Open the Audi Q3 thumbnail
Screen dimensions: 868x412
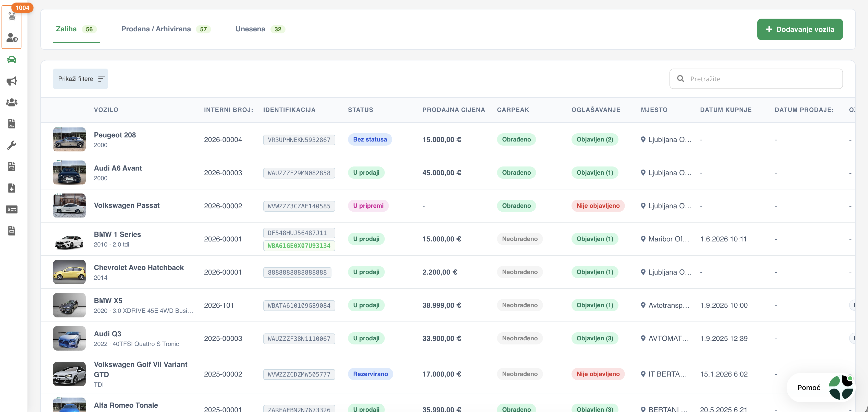coord(69,338)
